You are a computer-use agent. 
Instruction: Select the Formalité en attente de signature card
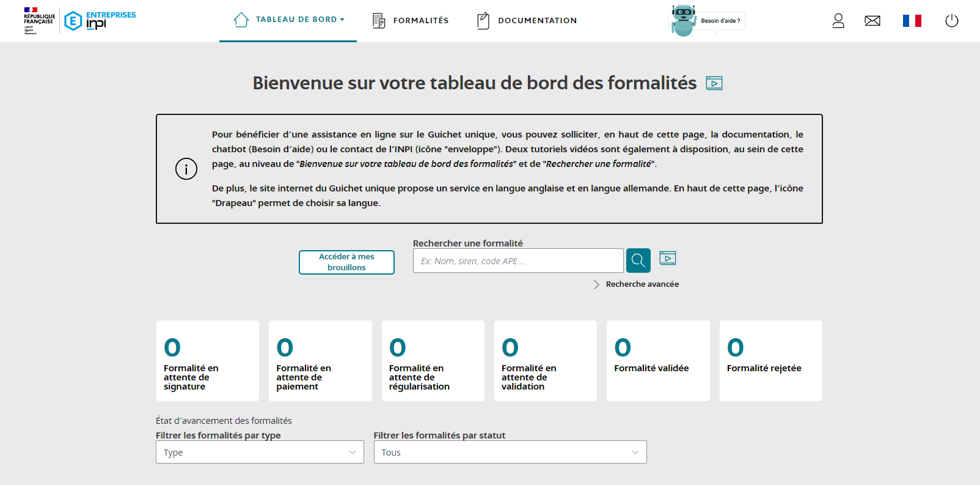(208, 361)
